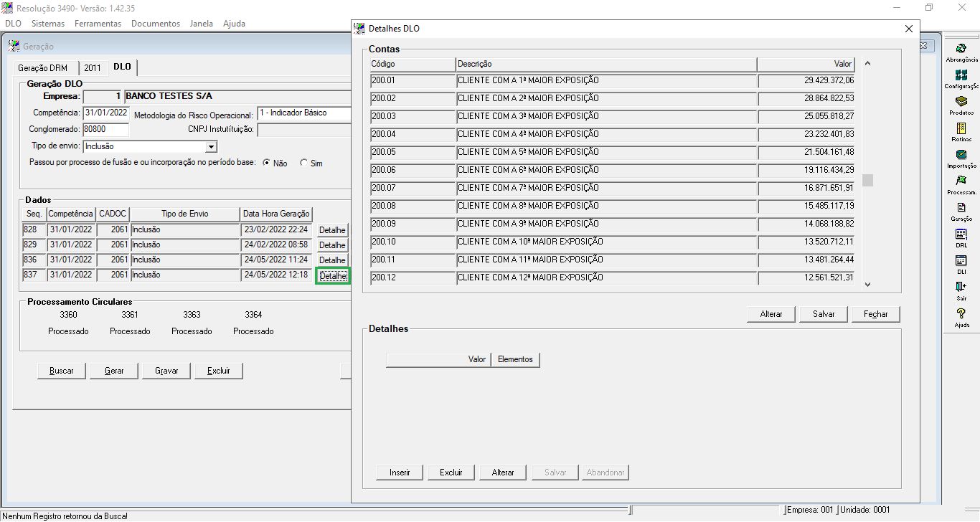Open Metodologia do Risco Operacional combo box
This screenshot has height=522, width=980.
303,113
